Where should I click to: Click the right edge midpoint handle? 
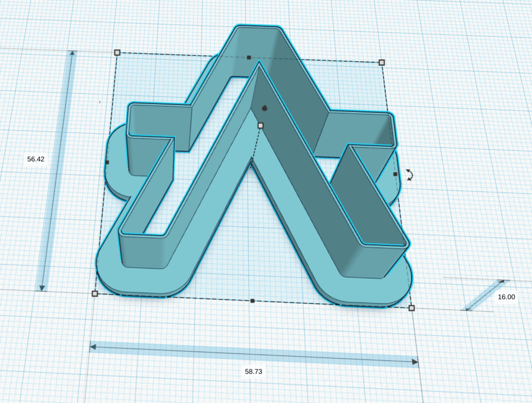coord(395,174)
